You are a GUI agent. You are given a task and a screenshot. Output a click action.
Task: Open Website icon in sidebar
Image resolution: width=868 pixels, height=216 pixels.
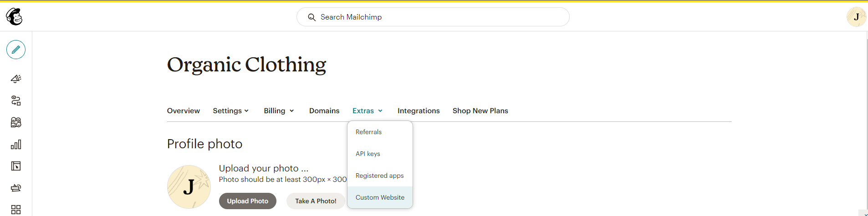[16, 166]
